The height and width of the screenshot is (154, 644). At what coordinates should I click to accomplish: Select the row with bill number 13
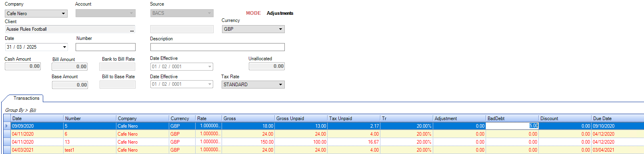point(324,142)
